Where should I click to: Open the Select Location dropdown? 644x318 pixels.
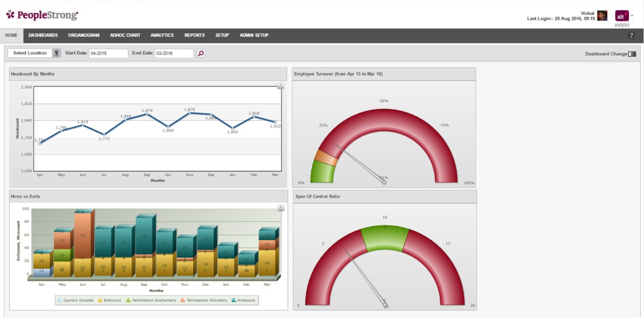[30, 53]
